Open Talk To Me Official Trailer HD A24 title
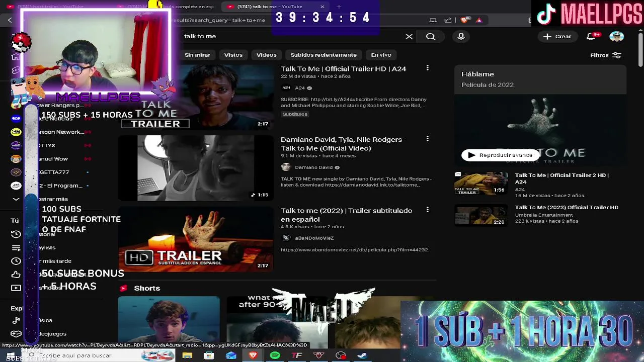Viewport: 644px width, 362px height. [x=343, y=69]
